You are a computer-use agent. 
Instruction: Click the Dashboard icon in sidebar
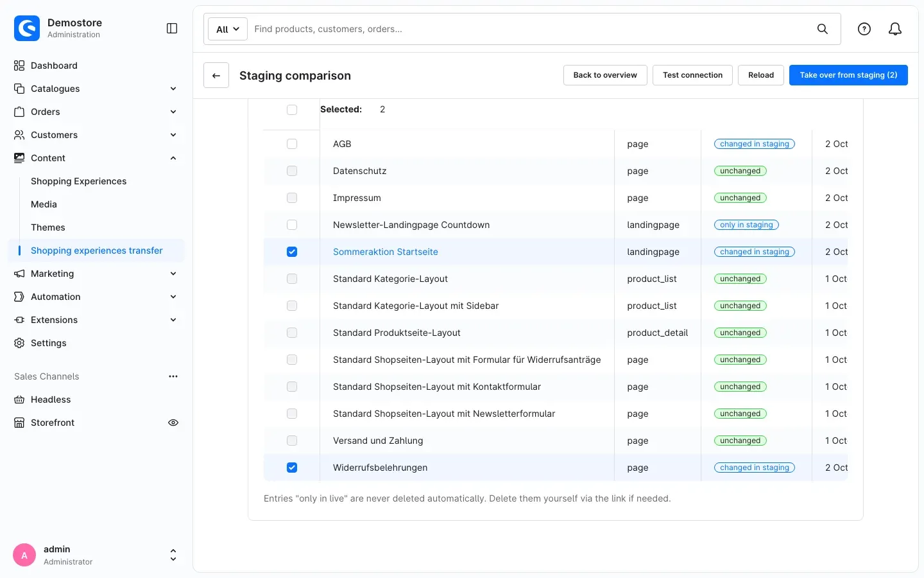[x=19, y=66]
